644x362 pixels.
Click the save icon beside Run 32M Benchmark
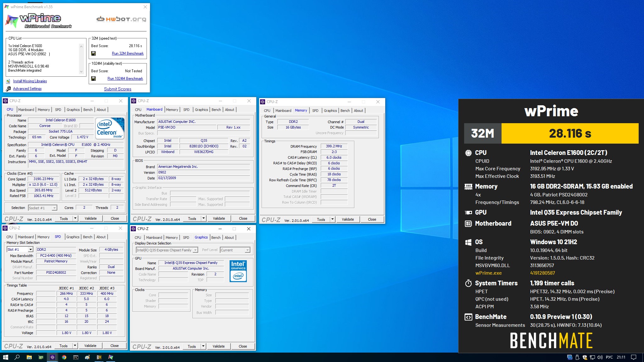[x=93, y=53]
